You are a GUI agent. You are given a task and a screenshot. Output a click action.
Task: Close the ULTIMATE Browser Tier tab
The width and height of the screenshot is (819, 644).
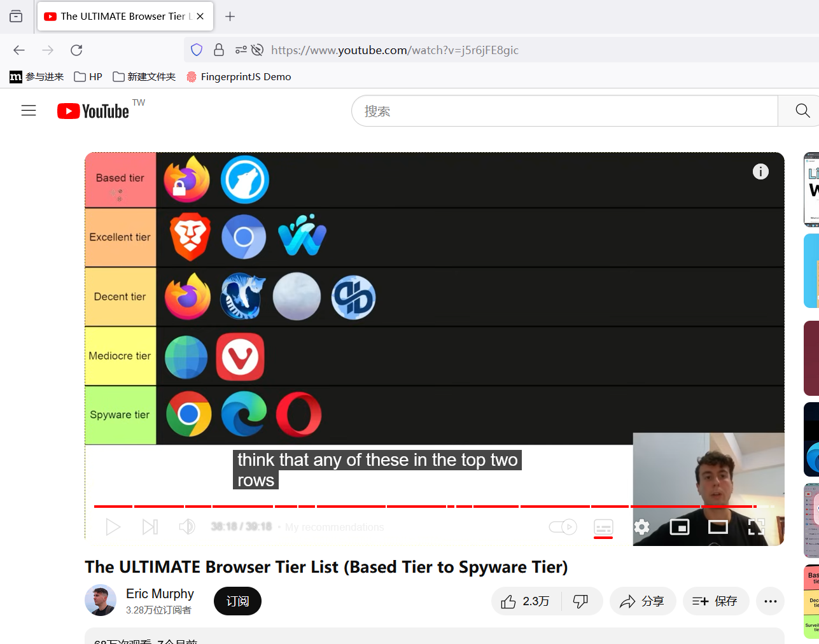coord(200,17)
